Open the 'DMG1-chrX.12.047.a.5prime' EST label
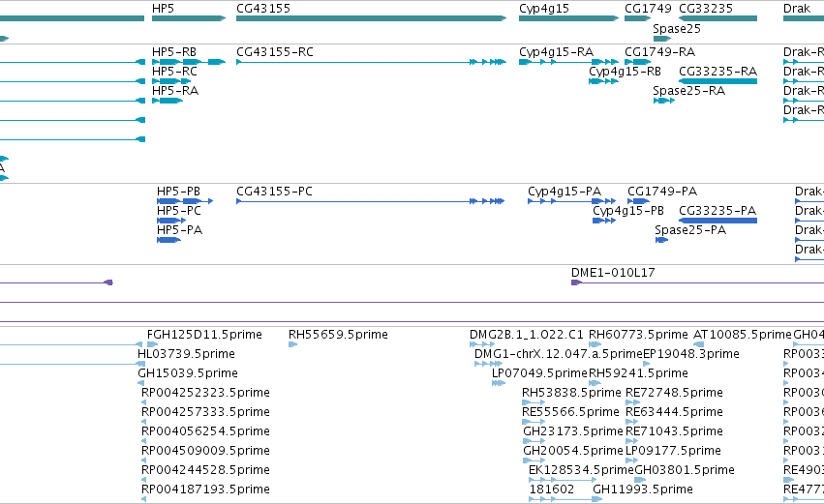 558,354
